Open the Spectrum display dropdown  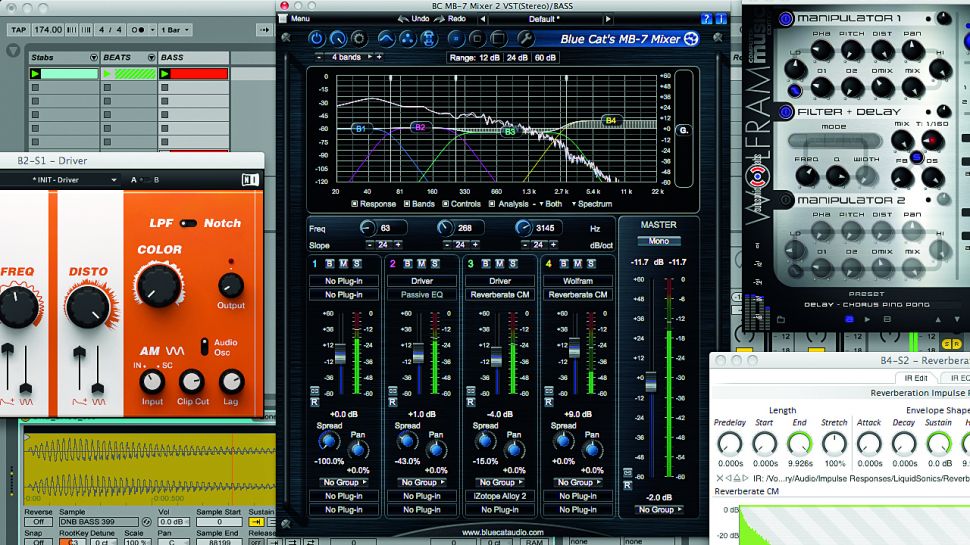pyautogui.click(x=591, y=204)
